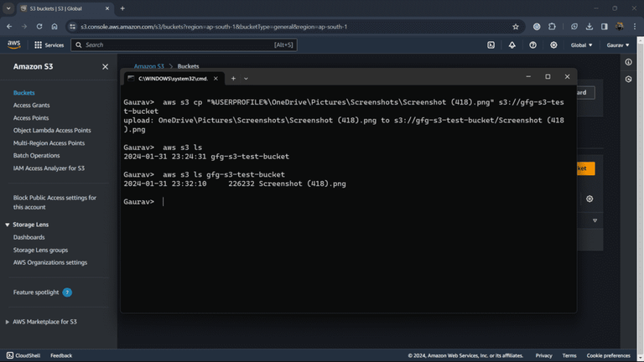Select the S3 buckets browser tab
The width and height of the screenshot is (644, 362).
[x=65, y=8]
